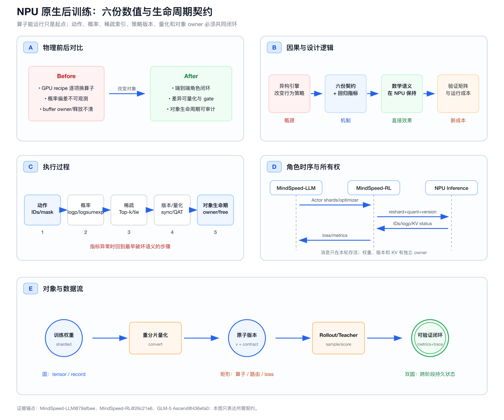The width and height of the screenshot is (504, 420).
Task: Click the 新成本 label
Action: [x=458, y=120]
